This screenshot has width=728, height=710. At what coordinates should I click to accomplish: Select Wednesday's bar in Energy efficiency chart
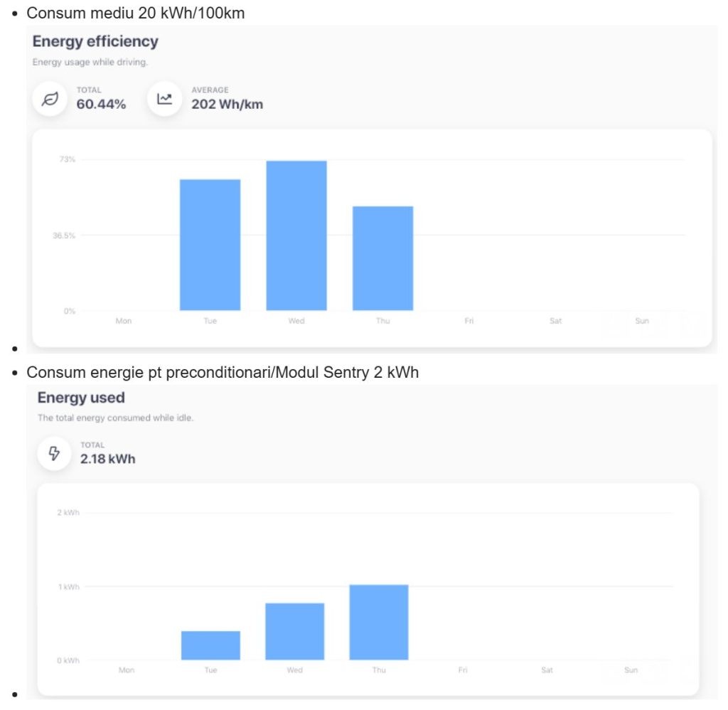point(296,235)
